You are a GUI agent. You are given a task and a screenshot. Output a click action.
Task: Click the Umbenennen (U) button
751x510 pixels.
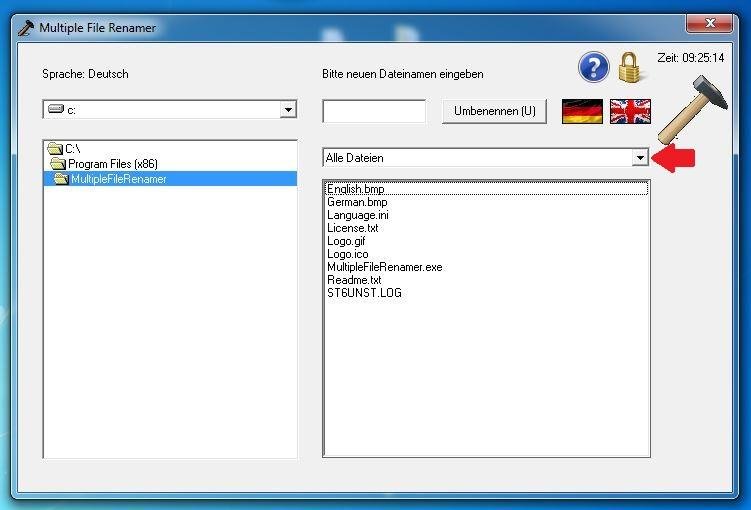(x=494, y=111)
